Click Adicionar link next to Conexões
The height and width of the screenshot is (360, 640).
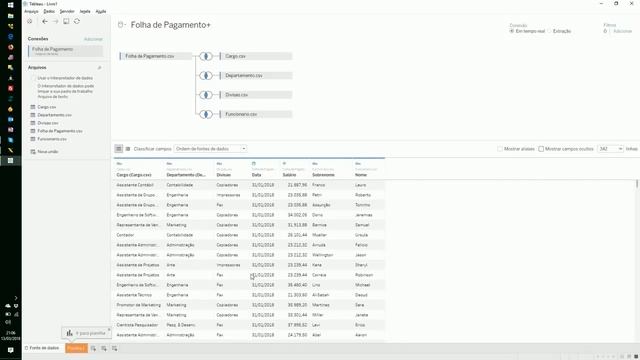93,39
